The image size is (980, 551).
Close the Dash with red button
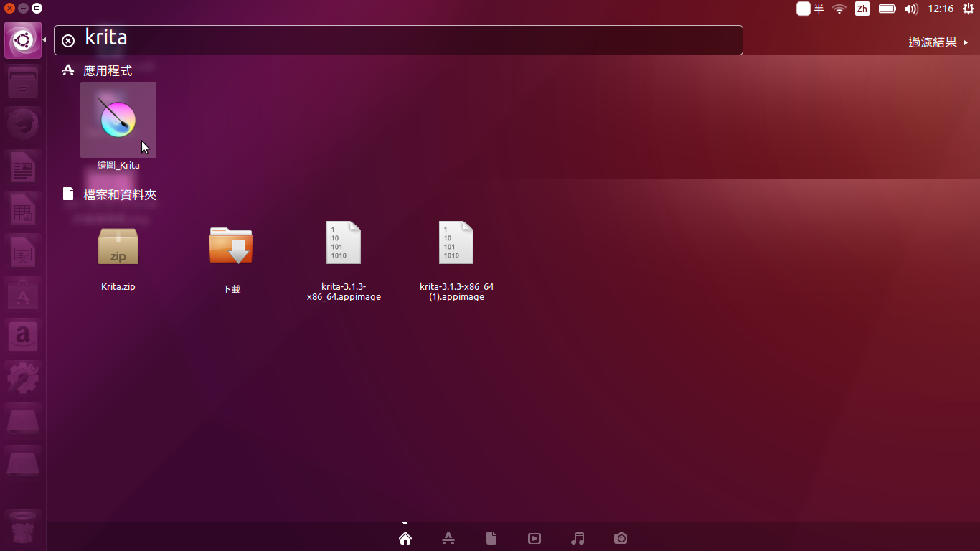(x=10, y=9)
